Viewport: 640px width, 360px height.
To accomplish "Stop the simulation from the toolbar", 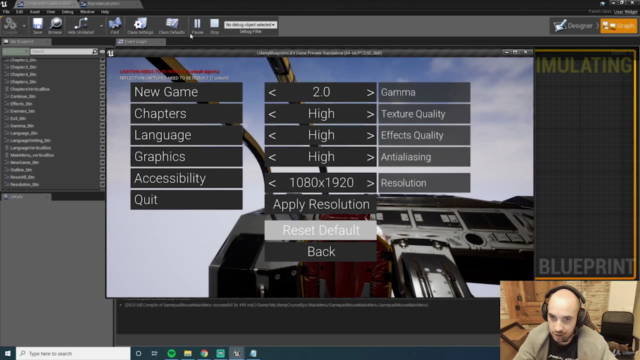I will click(214, 25).
